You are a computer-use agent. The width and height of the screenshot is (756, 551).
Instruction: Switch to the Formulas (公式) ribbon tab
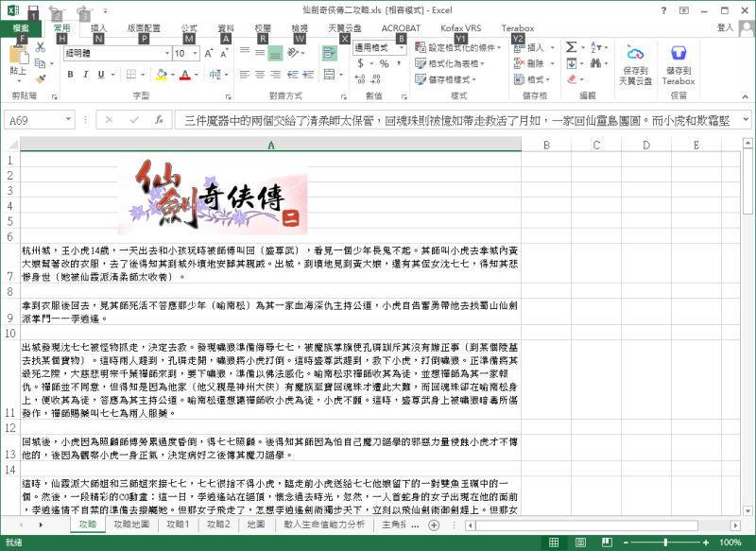189,28
